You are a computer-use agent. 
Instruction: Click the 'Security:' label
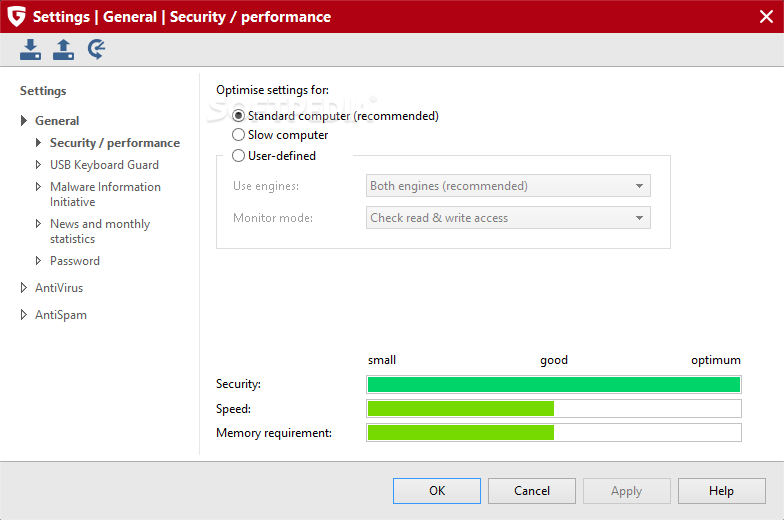pyautogui.click(x=238, y=384)
